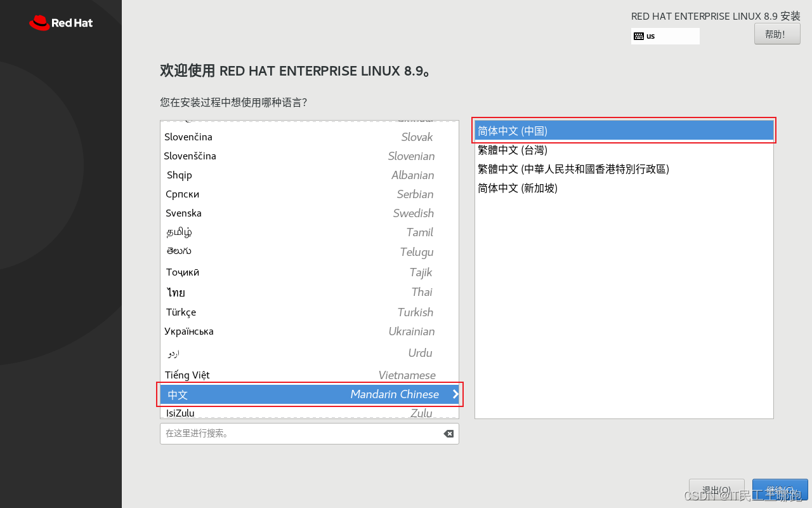Click the Red Hat logo
This screenshot has width=812, height=508.
(61, 23)
